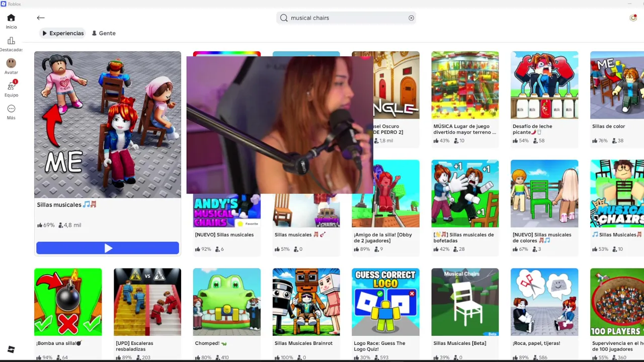This screenshot has width=644, height=362.
Task: Click title '[NUEVO] Sillas musicales de colores'
Action: point(542,238)
